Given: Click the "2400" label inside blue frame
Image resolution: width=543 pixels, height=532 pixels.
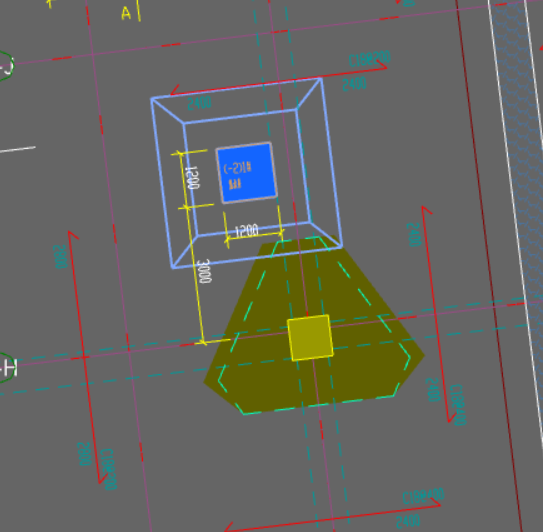Looking at the screenshot, I should click(199, 103).
